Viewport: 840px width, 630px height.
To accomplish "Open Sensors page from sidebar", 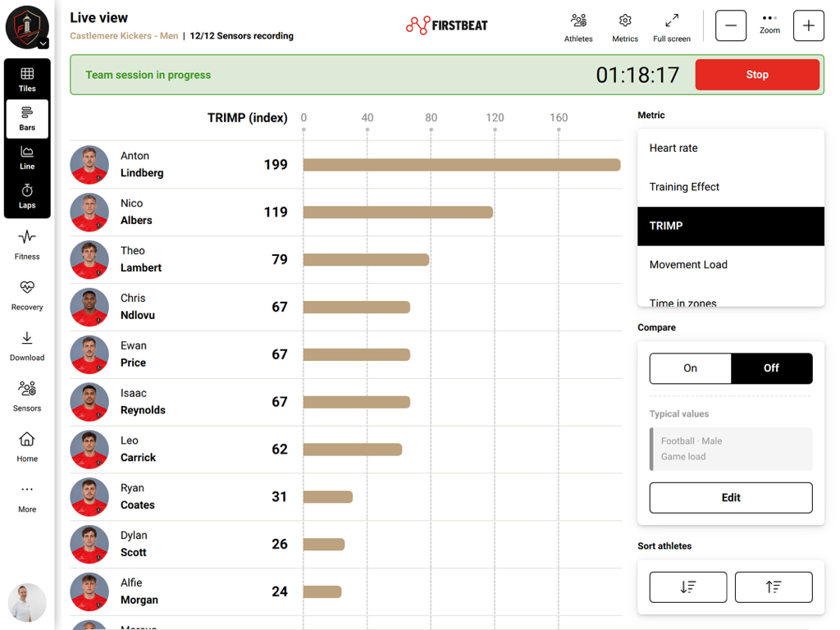I will point(27,396).
